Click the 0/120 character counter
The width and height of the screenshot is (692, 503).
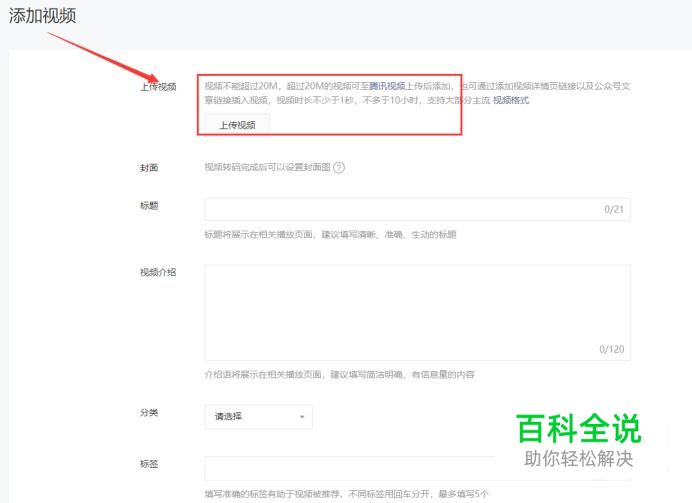pos(612,349)
